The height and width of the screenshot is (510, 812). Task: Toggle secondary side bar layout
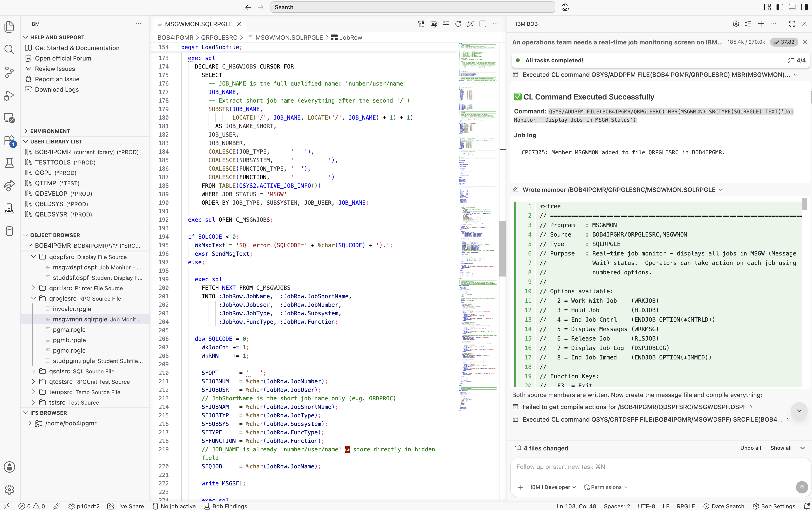coord(805,7)
